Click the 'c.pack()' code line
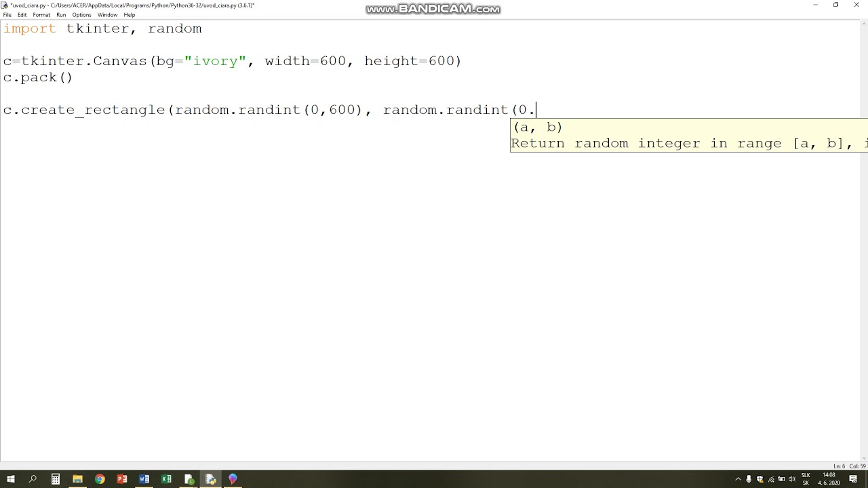Viewport: 868px width, 488px height. [x=38, y=77]
